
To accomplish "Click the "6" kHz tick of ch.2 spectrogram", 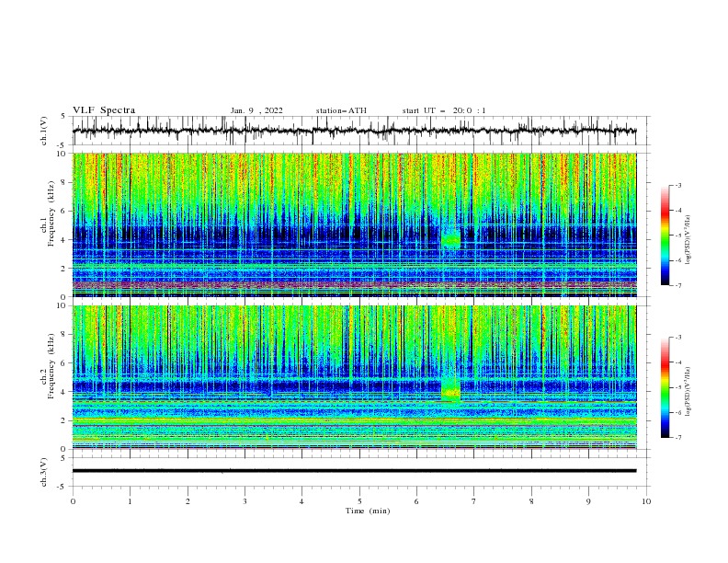I will 65,362.
